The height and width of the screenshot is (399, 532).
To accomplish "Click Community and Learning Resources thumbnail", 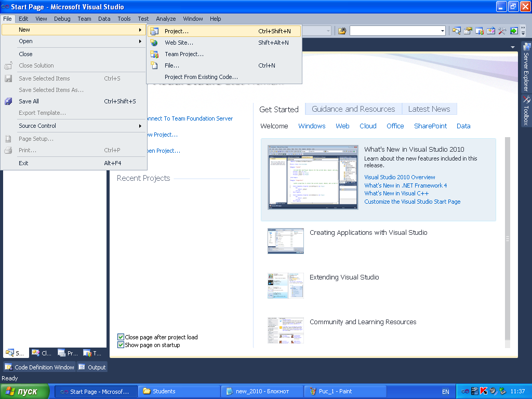I will click(x=286, y=330).
